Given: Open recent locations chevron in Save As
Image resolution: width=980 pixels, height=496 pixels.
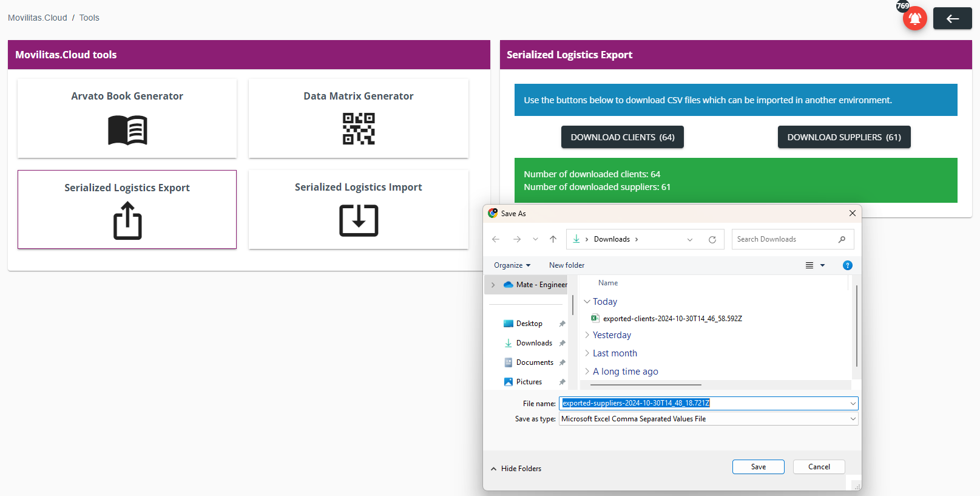Looking at the screenshot, I should pos(535,239).
